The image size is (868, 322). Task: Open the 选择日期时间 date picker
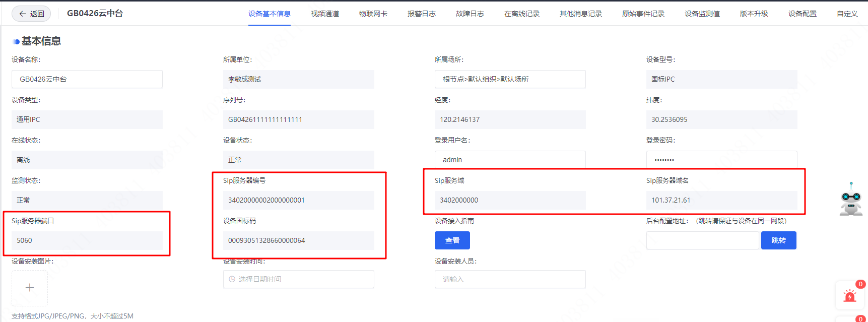point(298,279)
